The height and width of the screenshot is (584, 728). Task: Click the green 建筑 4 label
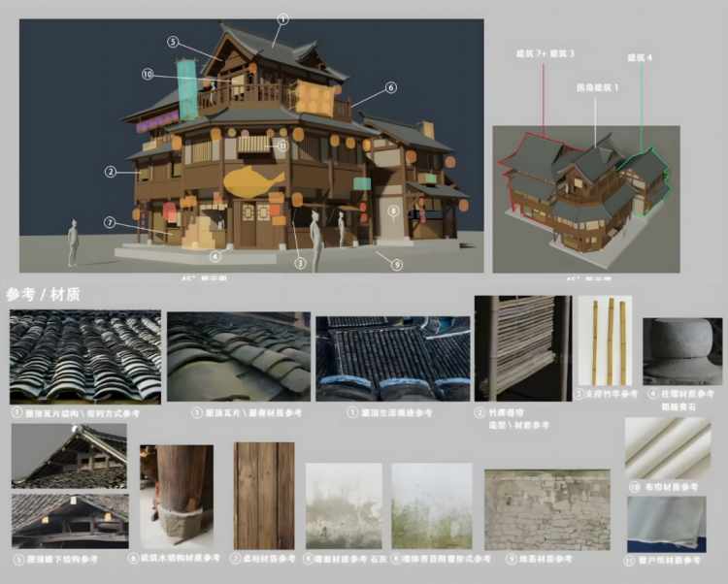click(640, 58)
